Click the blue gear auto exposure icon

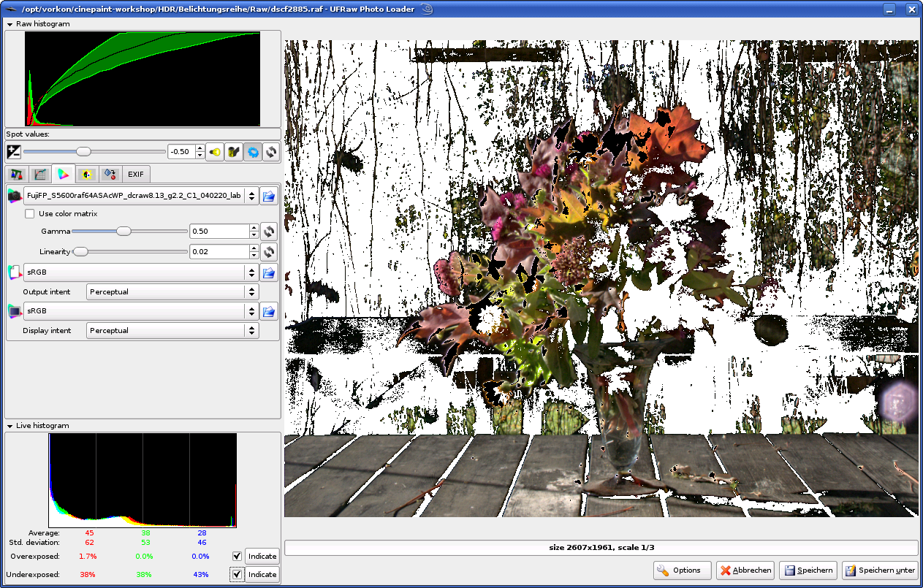click(x=253, y=152)
